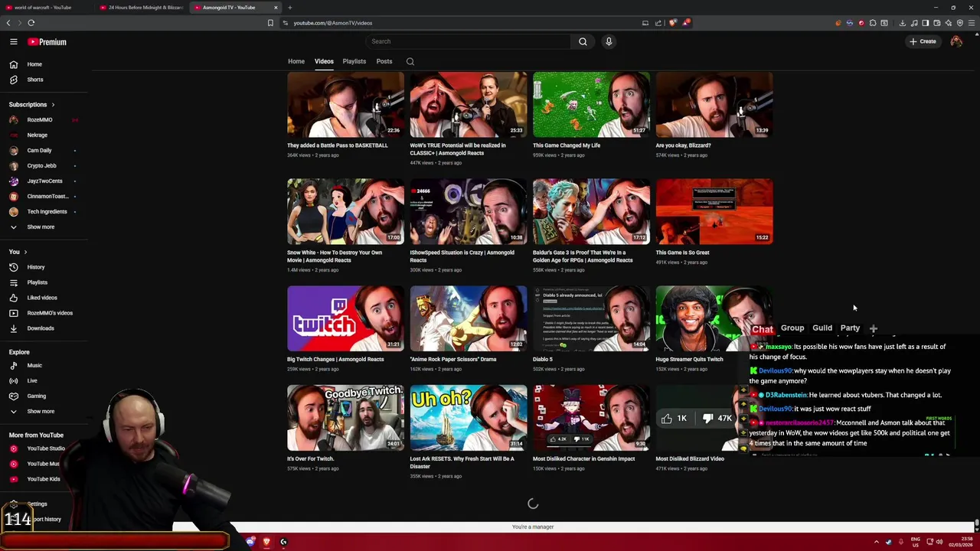
Task: Switch to the Posts channel tab
Action: [x=384, y=61]
